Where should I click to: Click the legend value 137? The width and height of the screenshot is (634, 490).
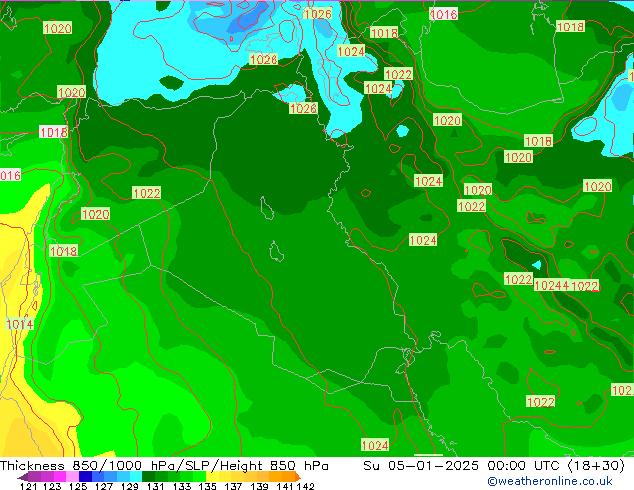[233, 486]
